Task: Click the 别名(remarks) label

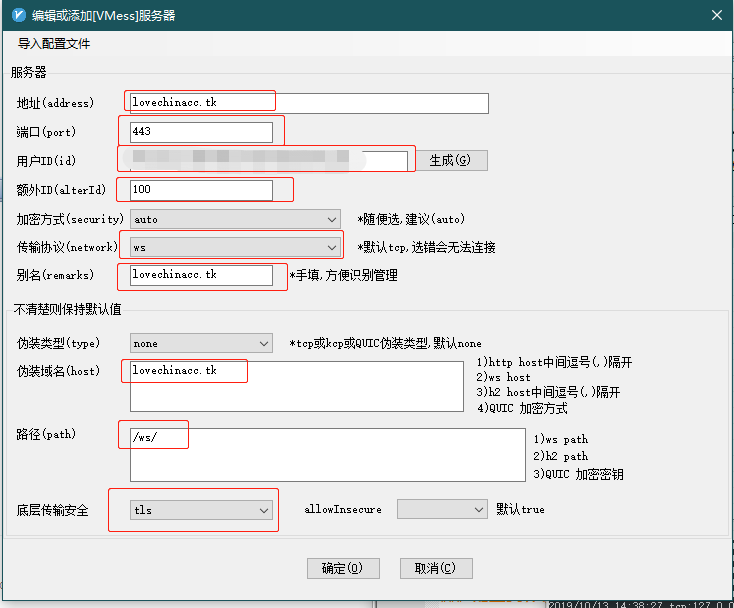Action: click(55, 275)
